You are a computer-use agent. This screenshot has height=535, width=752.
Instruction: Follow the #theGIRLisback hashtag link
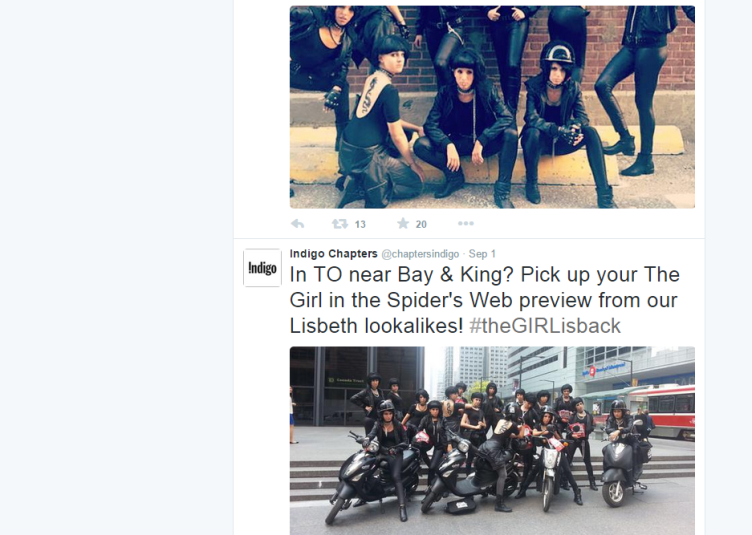pos(545,326)
